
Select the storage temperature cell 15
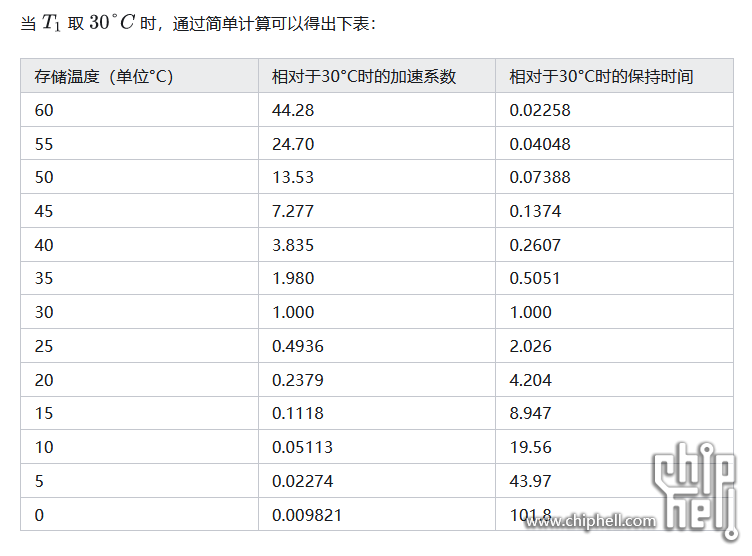[x=139, y=413]
